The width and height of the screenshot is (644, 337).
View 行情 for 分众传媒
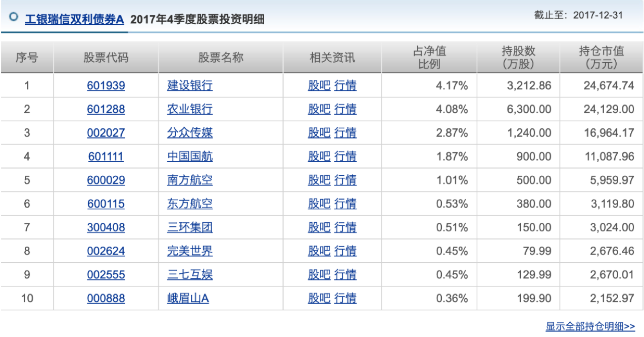(x=345, y=133)
